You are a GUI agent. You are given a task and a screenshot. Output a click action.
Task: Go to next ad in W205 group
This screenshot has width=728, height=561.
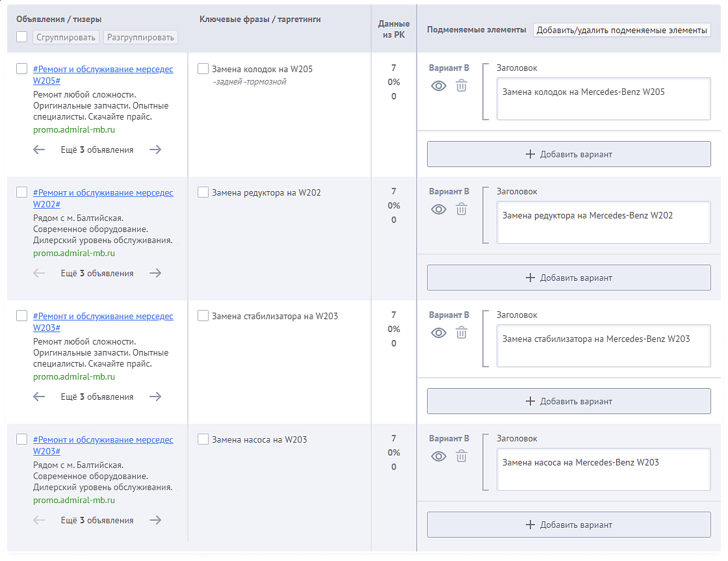click(155, 150)
